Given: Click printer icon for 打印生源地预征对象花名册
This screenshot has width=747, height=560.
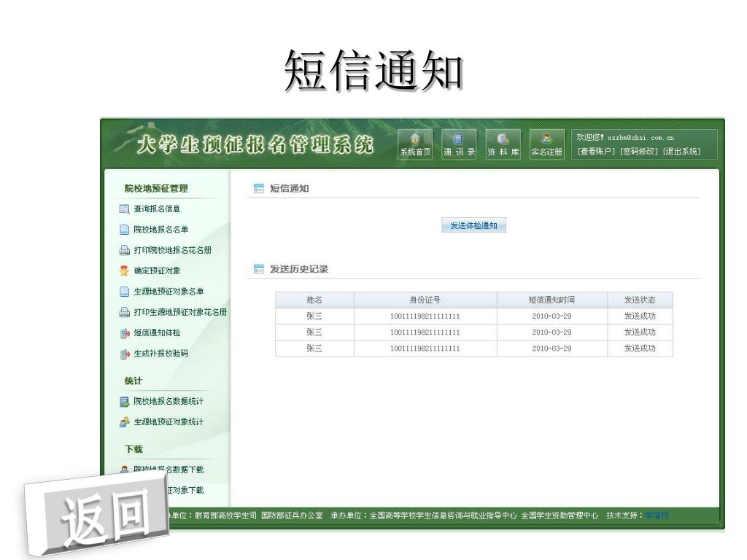Looking at the screenshot, I should point(124,312).
